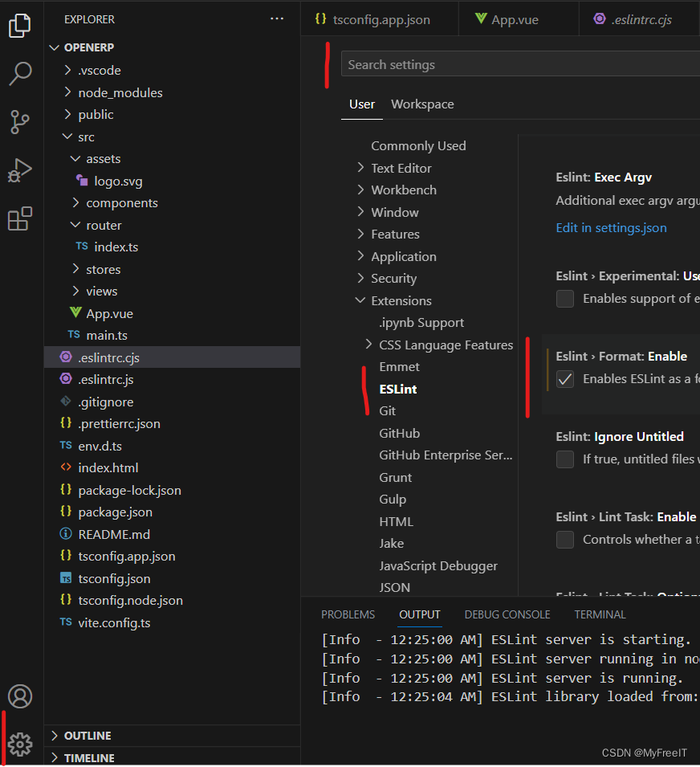Check Eslint Lint Task Enable checkbox

click(x=565, y=540)
